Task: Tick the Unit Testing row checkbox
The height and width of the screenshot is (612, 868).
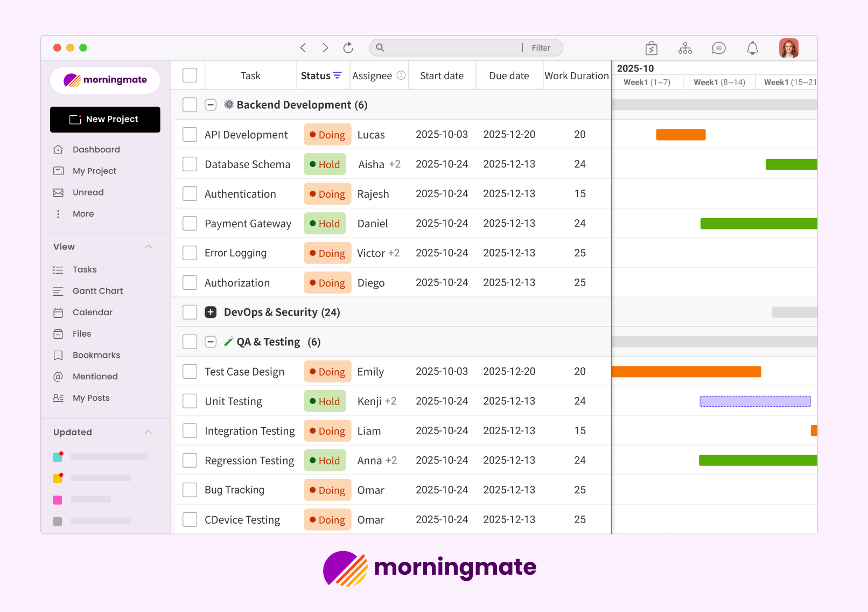Action: point(190,401)
